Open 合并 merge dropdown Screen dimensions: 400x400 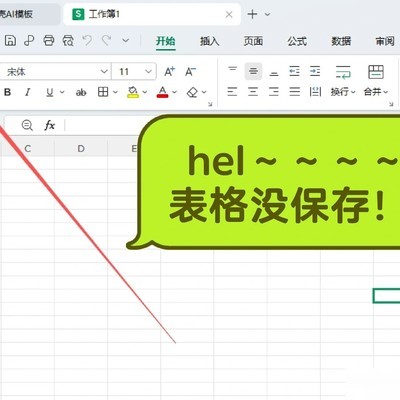(376, 92)
